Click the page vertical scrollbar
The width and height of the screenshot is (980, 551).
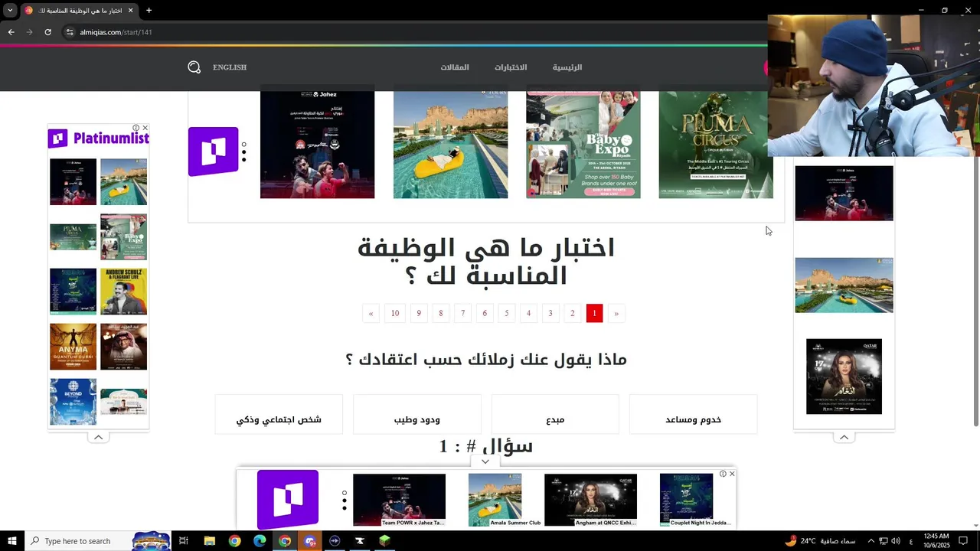tap(975, 291)
